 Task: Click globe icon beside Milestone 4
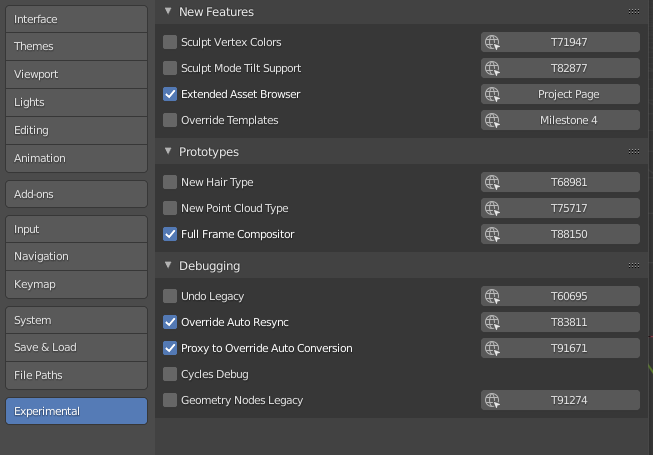pos(491,120)
